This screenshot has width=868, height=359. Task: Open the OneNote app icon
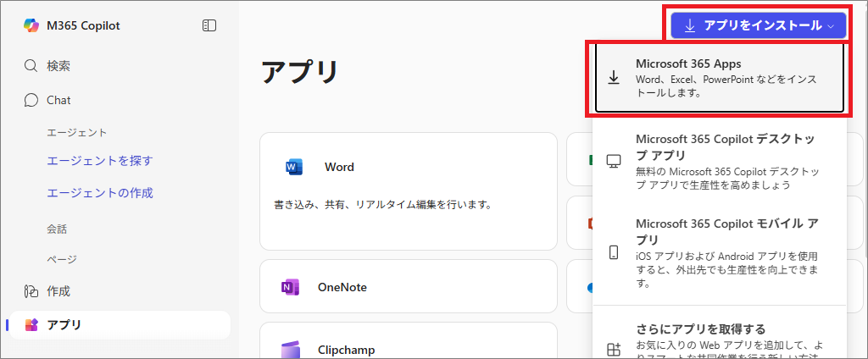(x=291, y=287)
